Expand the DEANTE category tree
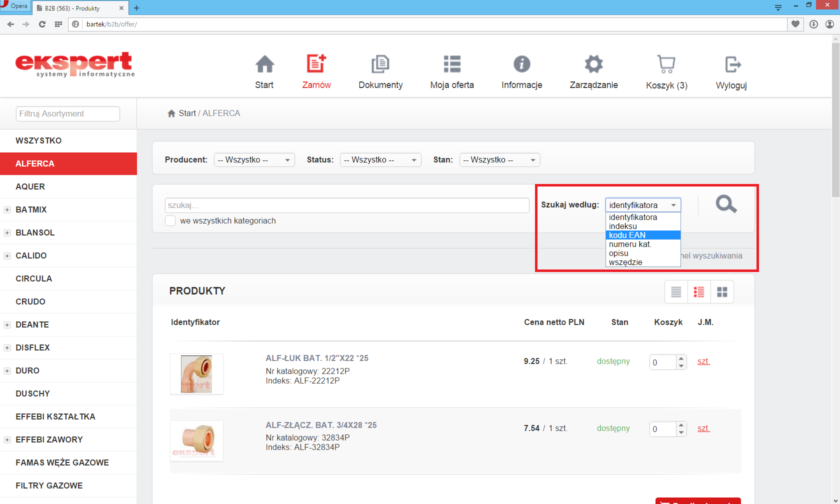Image resolution: width=840 pixels, height=504 pixels. pos(7,324)
